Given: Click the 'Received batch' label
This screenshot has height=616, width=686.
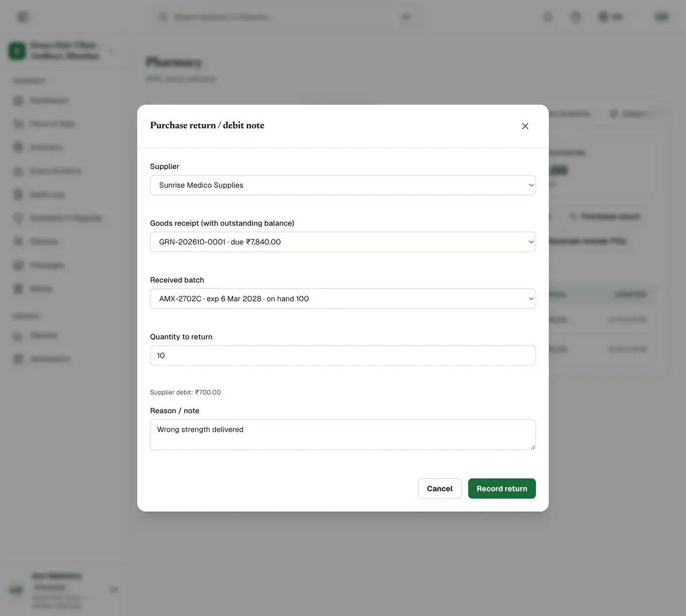Looking at the screenshot, I should [x=177, y=280].
